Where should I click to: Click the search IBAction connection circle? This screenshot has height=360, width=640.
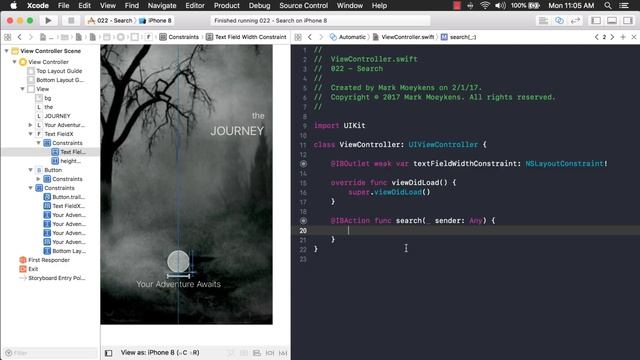[303, 221]
